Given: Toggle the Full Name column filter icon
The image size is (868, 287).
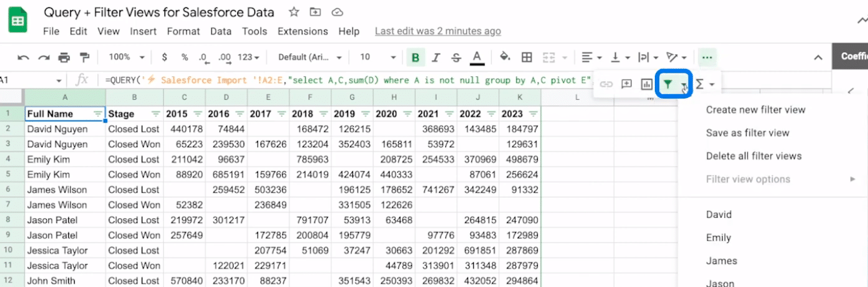Looking at the screenshot, I should pyautogui.click(x=98, y=114).
